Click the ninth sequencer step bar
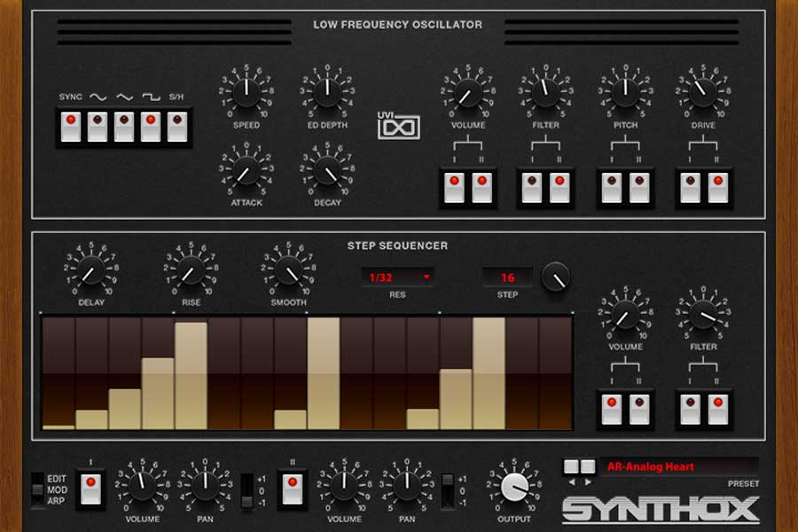 click(323, 373)
